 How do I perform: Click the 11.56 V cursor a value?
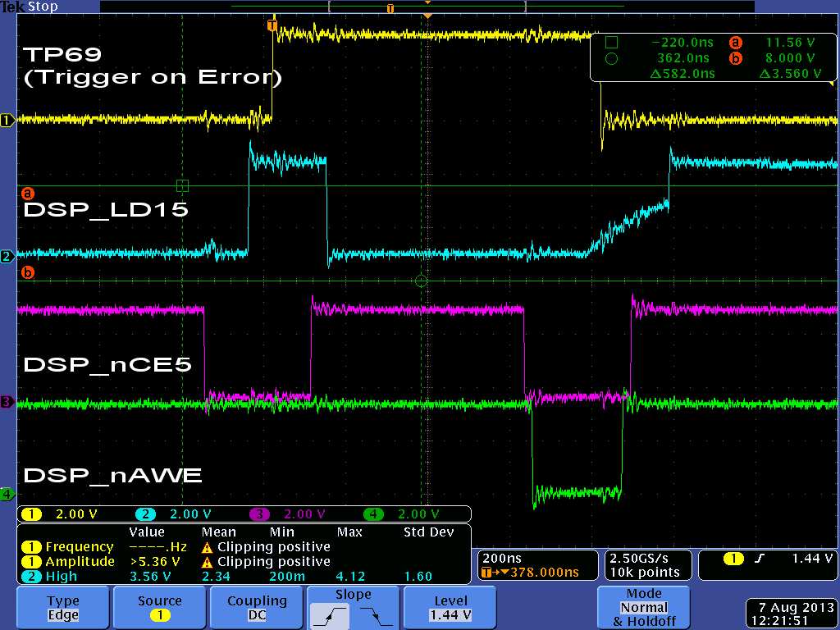[x=790, y=43]
